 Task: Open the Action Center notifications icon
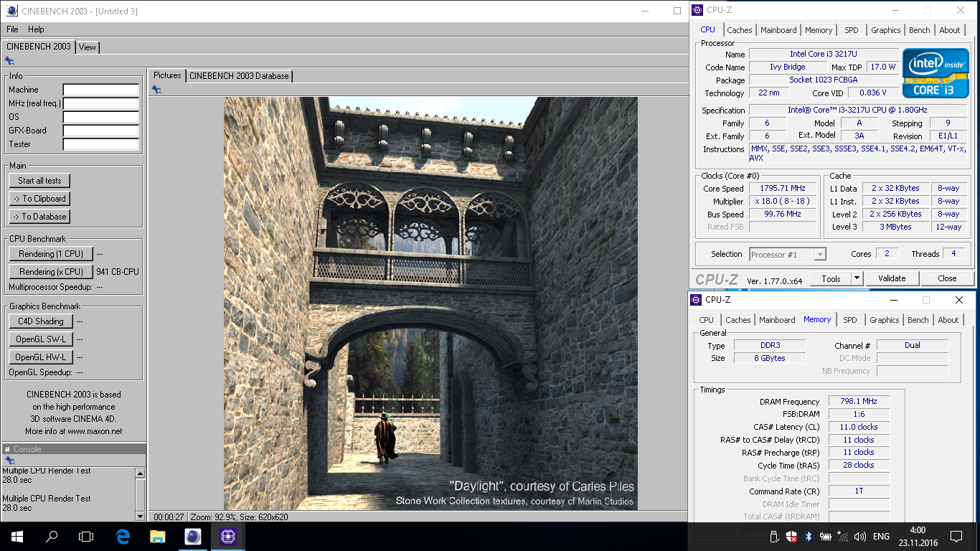(956, 537)
